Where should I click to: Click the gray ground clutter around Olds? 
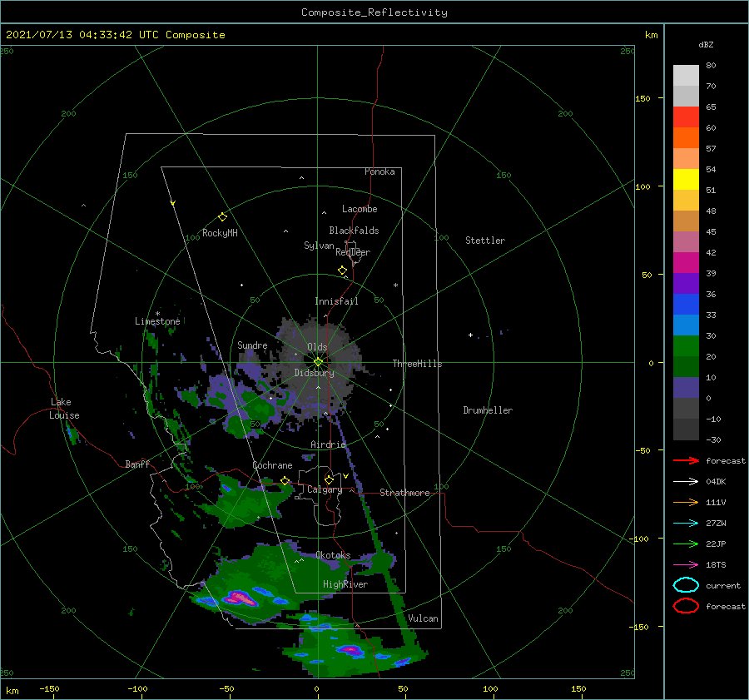pos(317,368)
